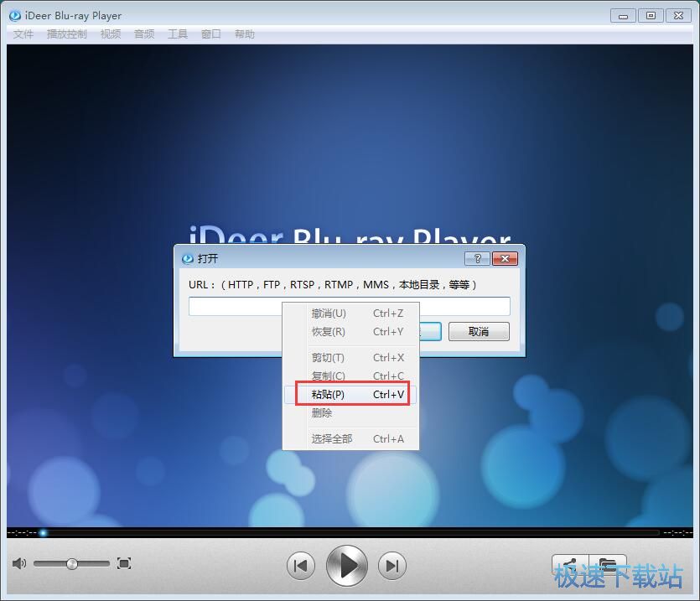This screenshot has height=601, width=700.
Task: Click the 打开 dialog title icon
Action: [188, 258]
